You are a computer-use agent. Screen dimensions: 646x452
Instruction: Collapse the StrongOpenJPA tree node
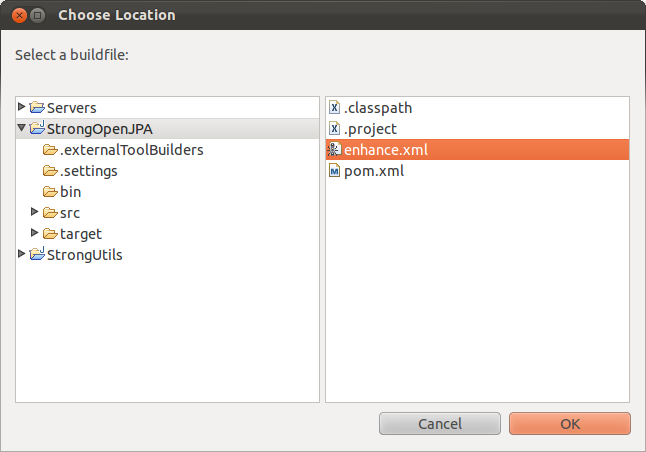(x=22, y=128)
